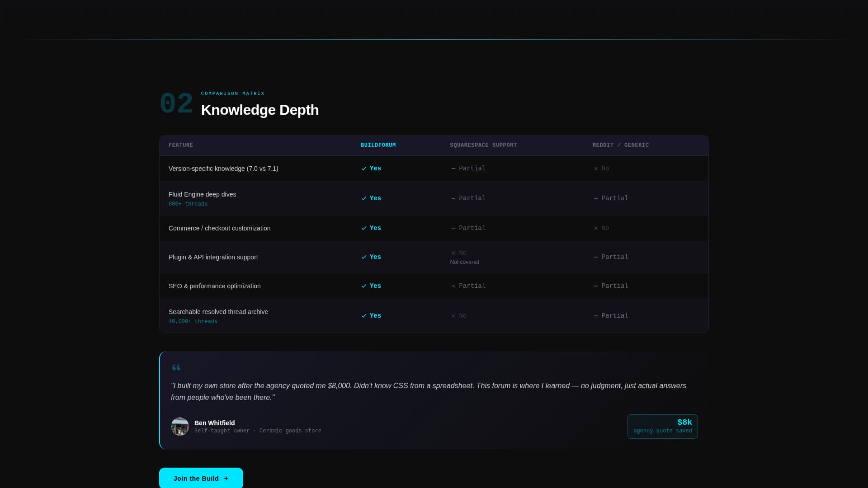Click the Join the Build button
The image size is (868, 488).
click(x=201, y=478)
